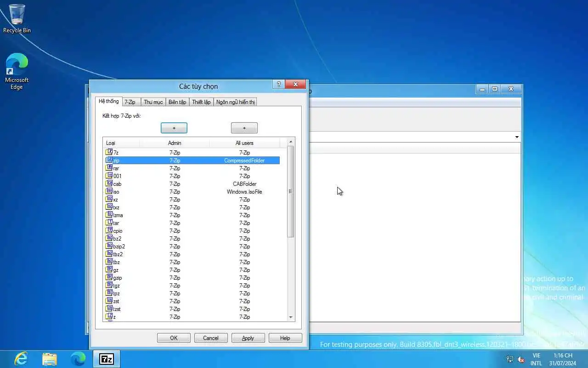Open the Ngôn ngữ hiển thị tab
The width and height of the screenshot is (588, 368).
(235, 102)
